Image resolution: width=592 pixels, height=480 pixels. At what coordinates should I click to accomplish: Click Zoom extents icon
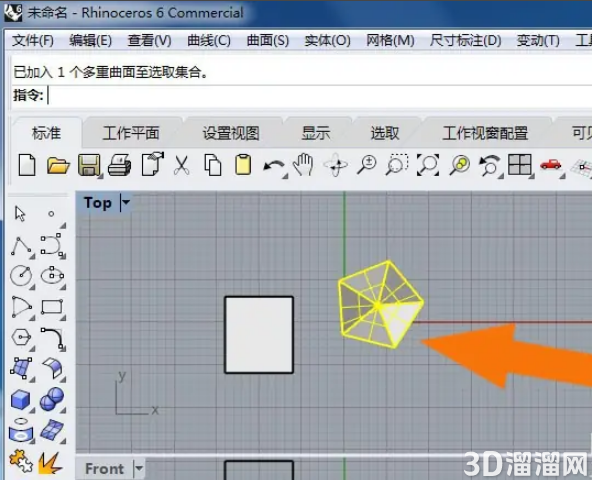pyautogui.click(x=428, y=165)
